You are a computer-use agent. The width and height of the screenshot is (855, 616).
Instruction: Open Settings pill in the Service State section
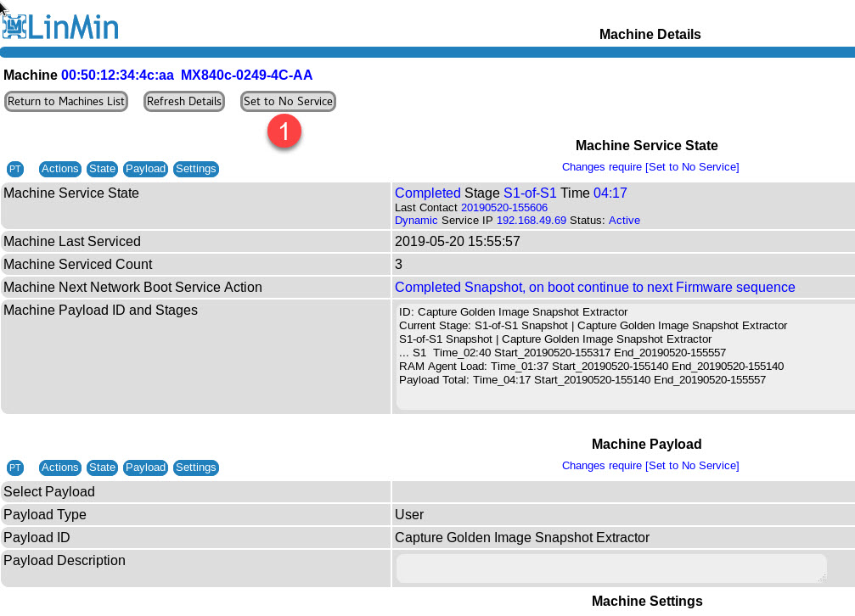pyautogui.click(x=195, y=169)
